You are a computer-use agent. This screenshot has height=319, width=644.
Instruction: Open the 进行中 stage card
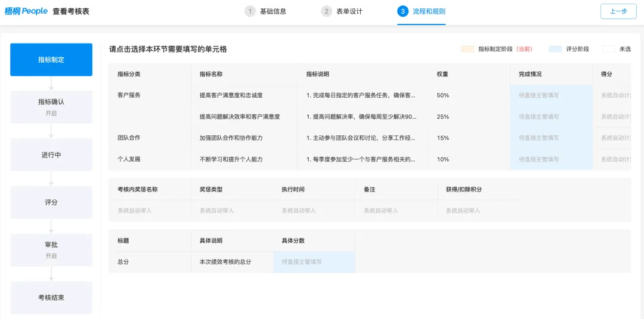point(51,155)
